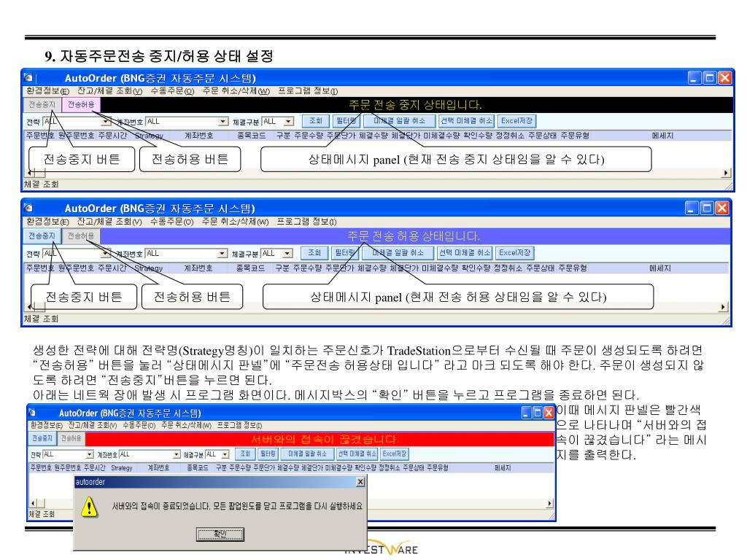Image resolution: width=747 pixels, height=560 pixels.
Task: Open 프로그램 정보 menu in the middle window
Action: point(307,222)
